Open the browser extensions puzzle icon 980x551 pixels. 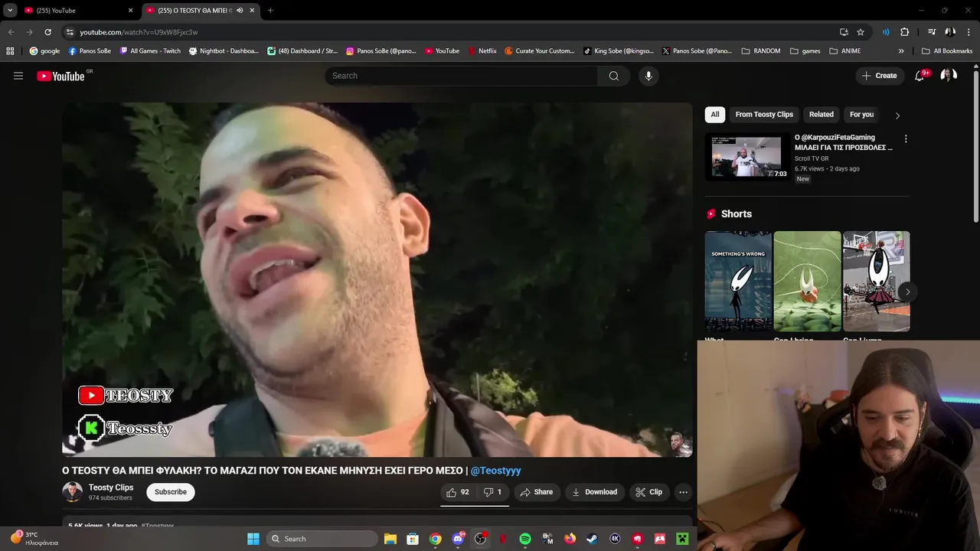[x=905, y=32]
